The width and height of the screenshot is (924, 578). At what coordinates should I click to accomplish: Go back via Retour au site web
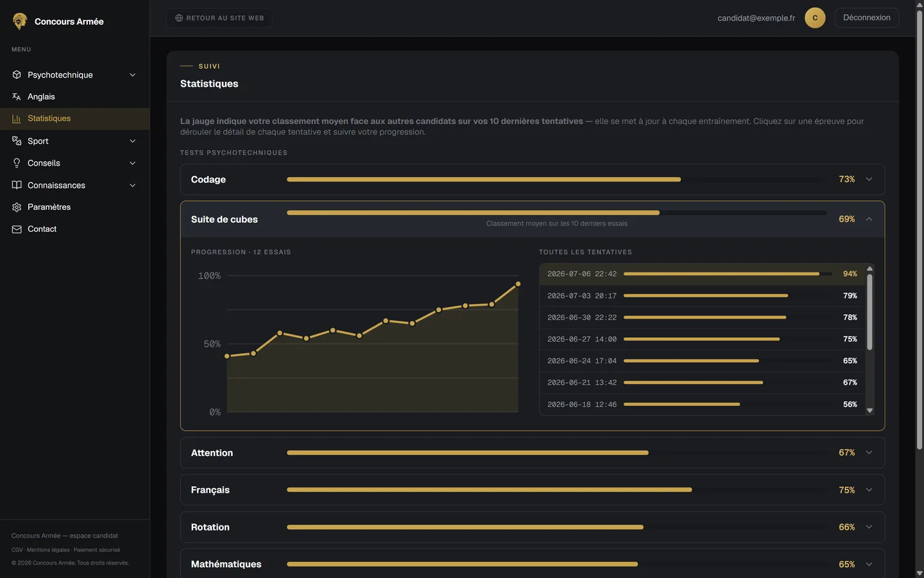(x=219, y=18)
